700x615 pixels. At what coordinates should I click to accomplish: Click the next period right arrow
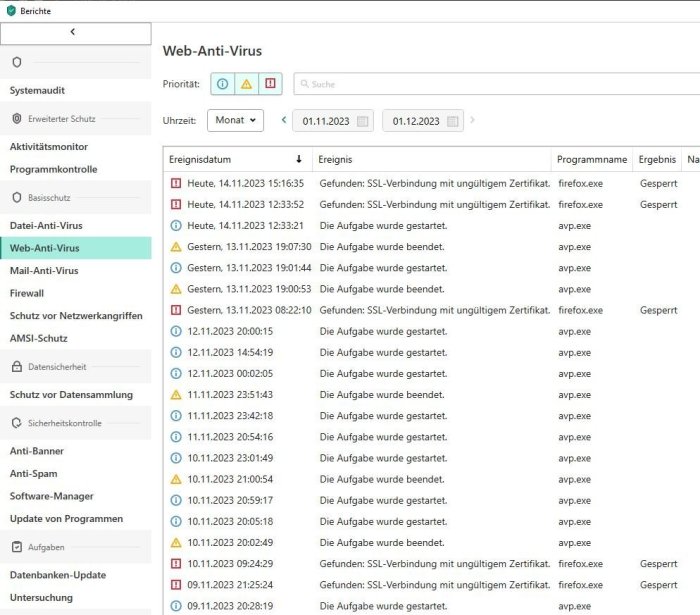coord(472,121)
